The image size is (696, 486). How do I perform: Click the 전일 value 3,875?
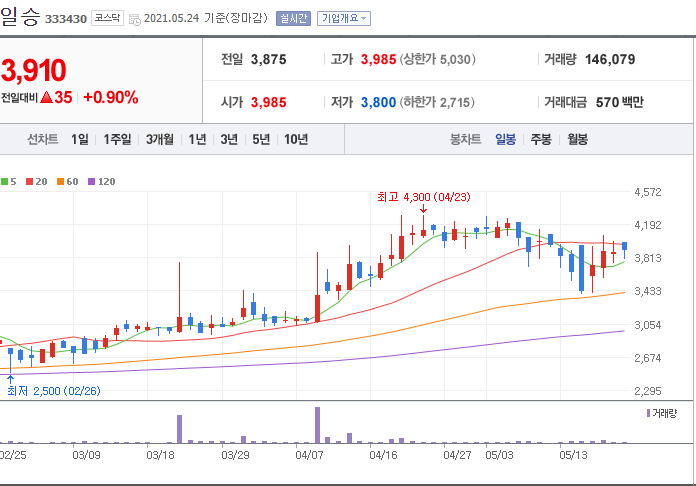click(x=269, y=59)
